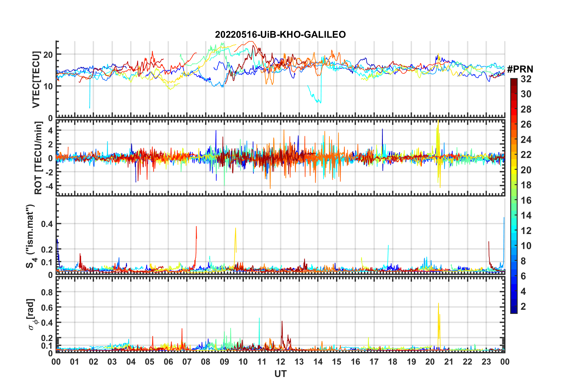Select the x-axis tick label "17"
Viewport: 561px width, 392px height.
374,362
